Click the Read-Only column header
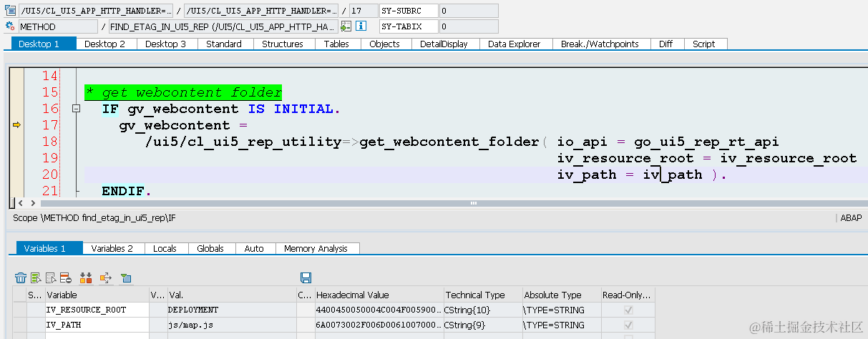The width and height of the screenshot is (868, 339). click(x=628, y=295)
